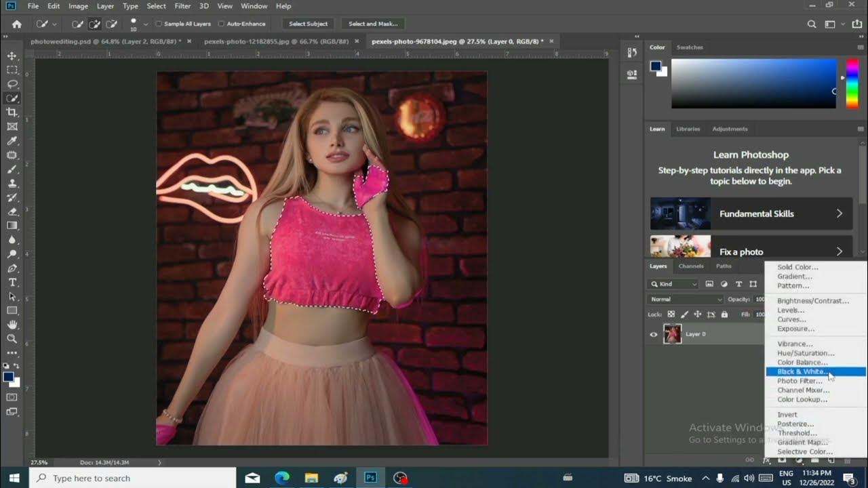Click the Windows Start button

pyautogui.click(x=14, y=478)
